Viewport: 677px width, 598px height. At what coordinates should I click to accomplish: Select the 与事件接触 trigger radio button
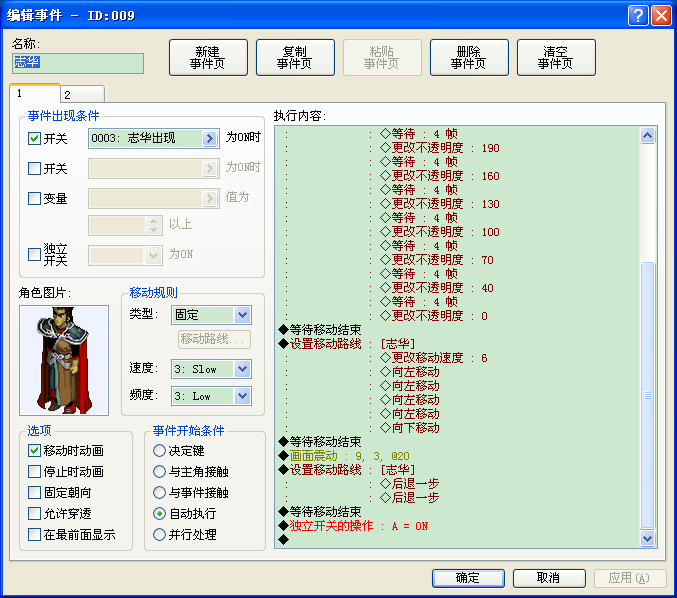159,493
